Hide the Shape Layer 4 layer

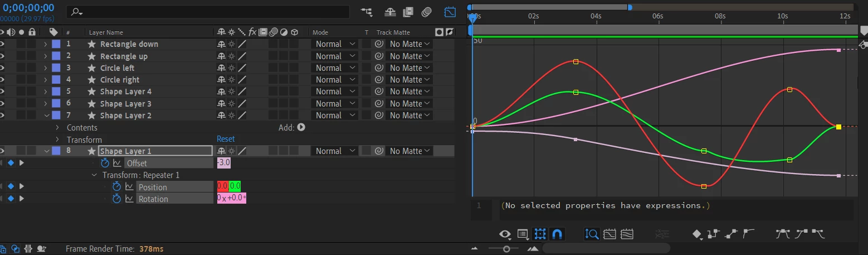(x=2, y=91)
